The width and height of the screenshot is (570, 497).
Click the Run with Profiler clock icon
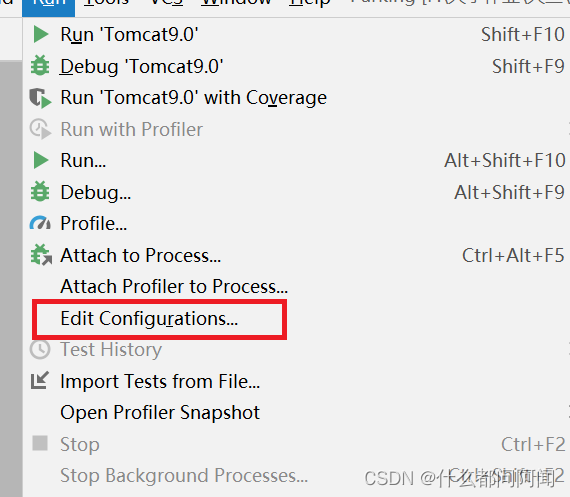(40, 129)
